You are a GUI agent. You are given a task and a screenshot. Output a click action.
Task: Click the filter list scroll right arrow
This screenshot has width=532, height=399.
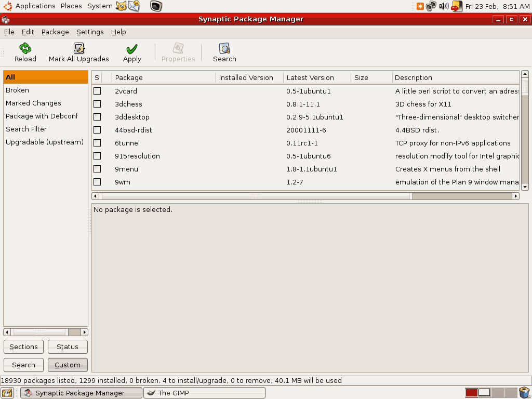(x=85, y=332)
